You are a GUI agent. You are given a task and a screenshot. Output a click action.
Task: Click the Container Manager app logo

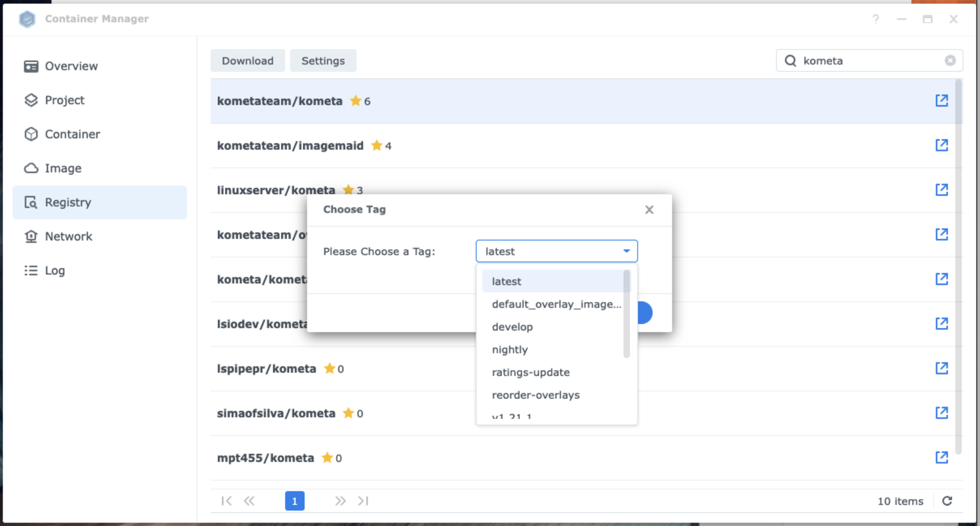[x=27, y=19]
